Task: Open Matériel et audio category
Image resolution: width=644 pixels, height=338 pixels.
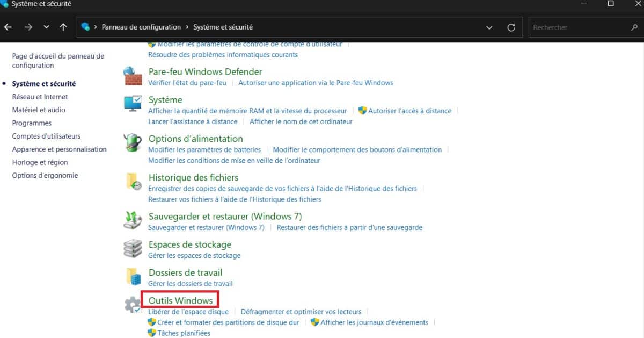Action: [39, 110]
